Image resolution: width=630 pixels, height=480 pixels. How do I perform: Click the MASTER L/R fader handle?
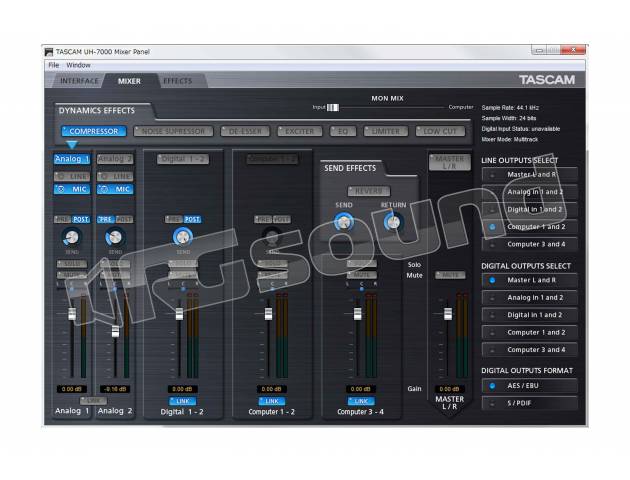[x=448, y=314]
